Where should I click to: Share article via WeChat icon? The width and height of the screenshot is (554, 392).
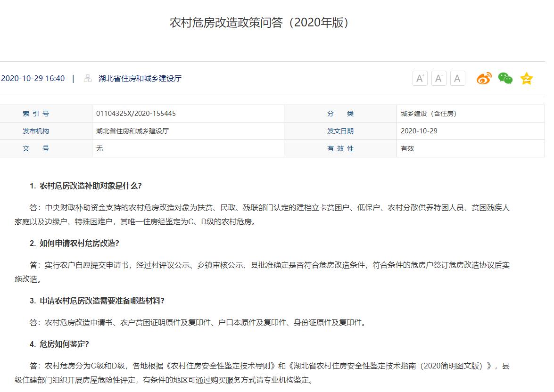[505, 78]
